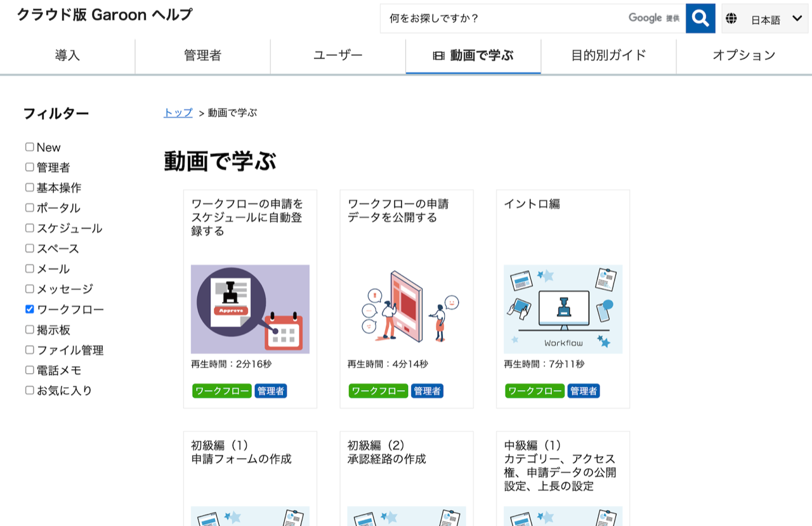Click blue 管理者 tag on 4分14秒 card
The width and height of the screenshot is (812, 526).
click(x=427, y=391)
